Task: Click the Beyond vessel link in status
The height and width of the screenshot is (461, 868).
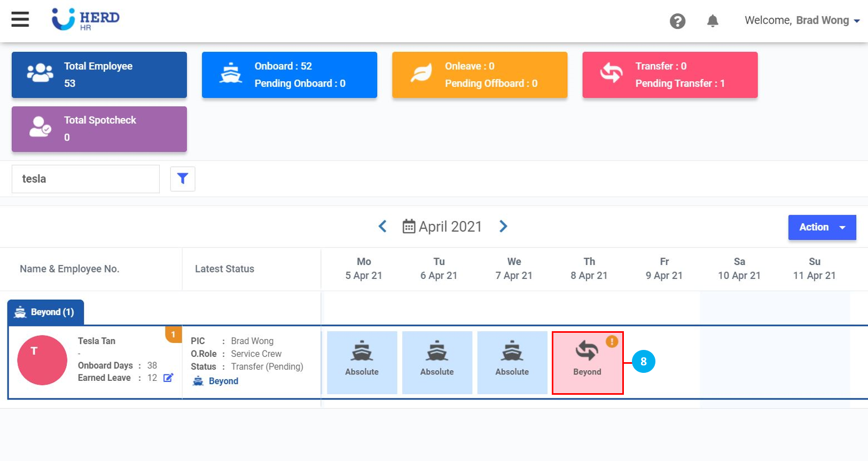Action: [x=223, y=381]
